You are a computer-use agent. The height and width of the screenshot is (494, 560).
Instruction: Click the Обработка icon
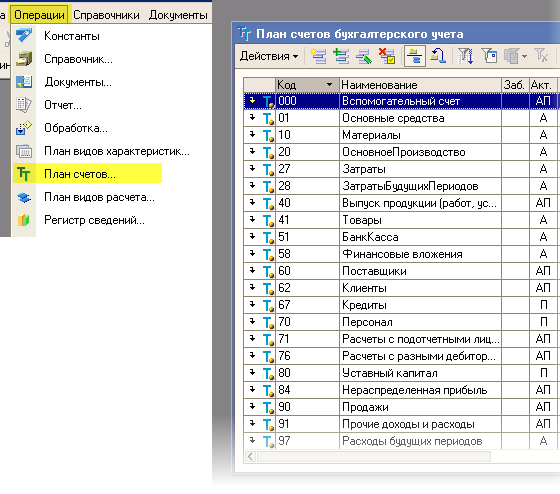(24, 128)
